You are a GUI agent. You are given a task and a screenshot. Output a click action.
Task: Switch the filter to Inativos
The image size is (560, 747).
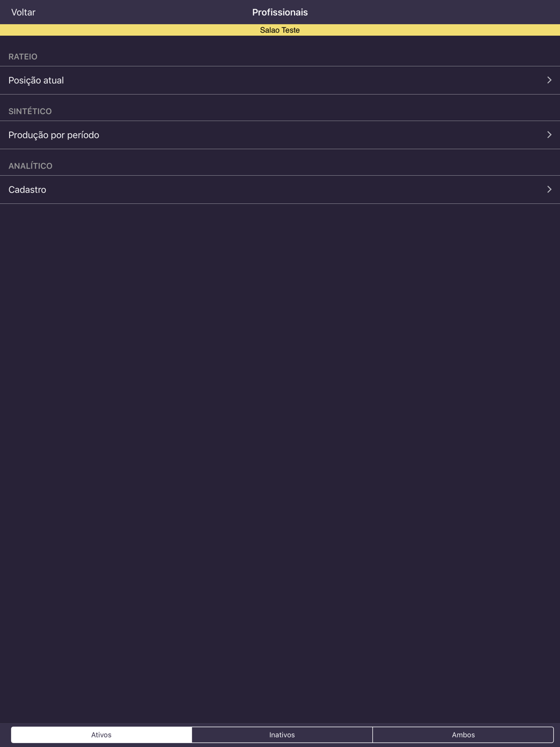tap(282, 735)
